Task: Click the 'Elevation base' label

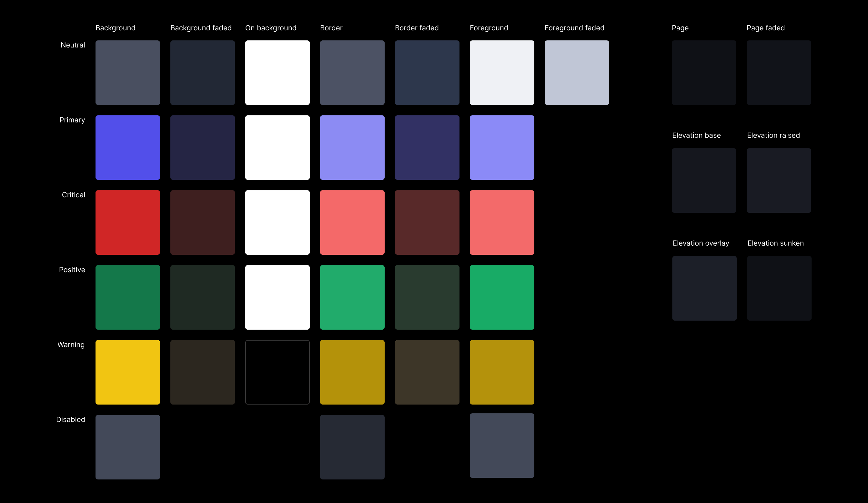Action: click(696, 135)
